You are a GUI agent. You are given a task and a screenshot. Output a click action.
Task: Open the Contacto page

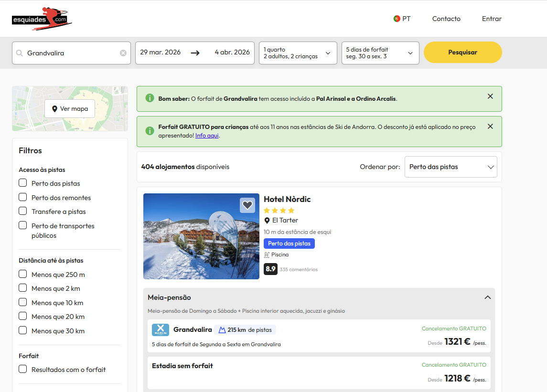(x=446, y=19)
